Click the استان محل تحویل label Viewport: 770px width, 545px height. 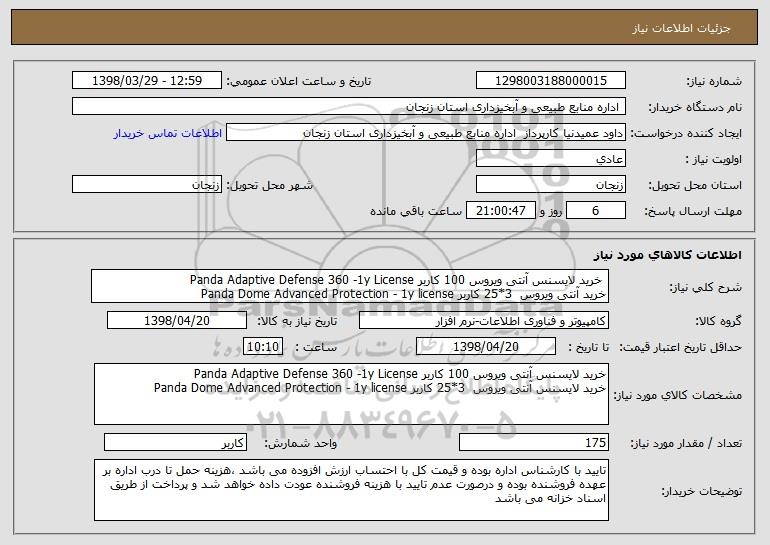pos(695,186)
